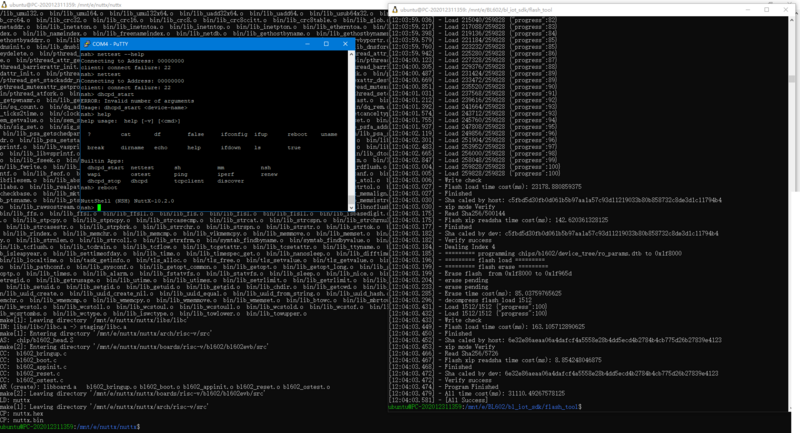Image resolution: width=800 pixels, height=433 pixels.
Task: Click the 'dirname' command in PuTTY help list
Action: coord(132,147)
